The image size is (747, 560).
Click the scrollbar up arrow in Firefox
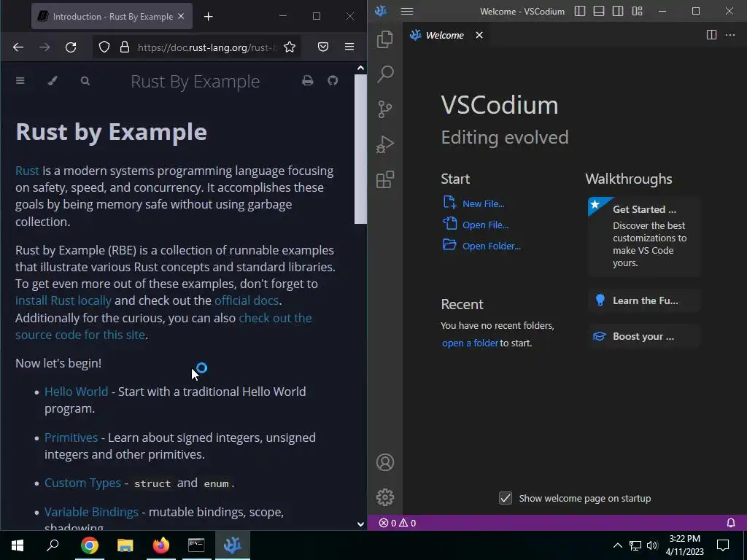coord(360,68)
